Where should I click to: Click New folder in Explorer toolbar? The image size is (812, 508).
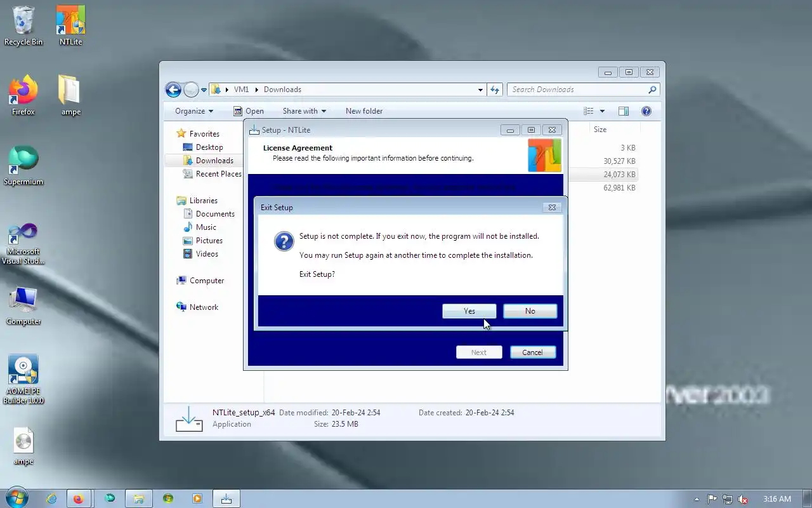(364, 111)
